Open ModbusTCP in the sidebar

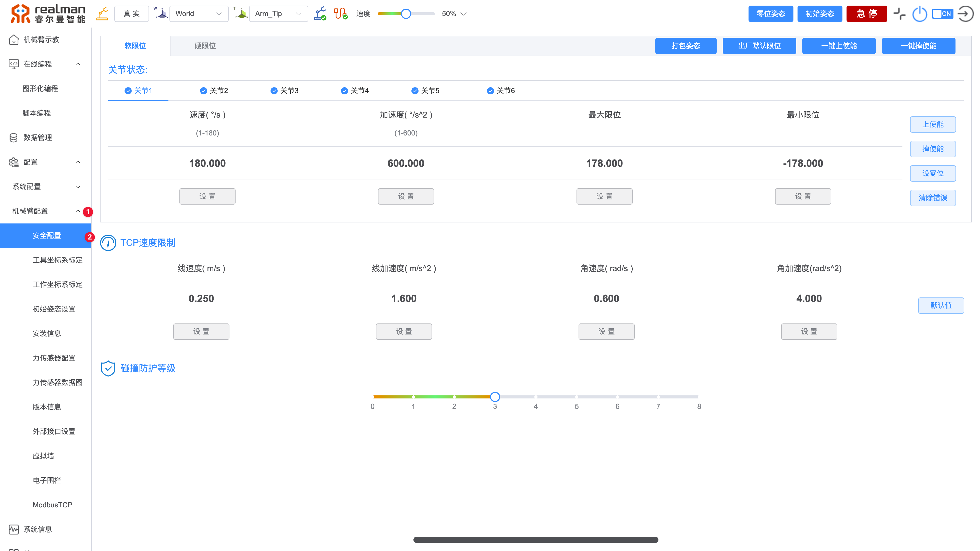click(53, 505)
